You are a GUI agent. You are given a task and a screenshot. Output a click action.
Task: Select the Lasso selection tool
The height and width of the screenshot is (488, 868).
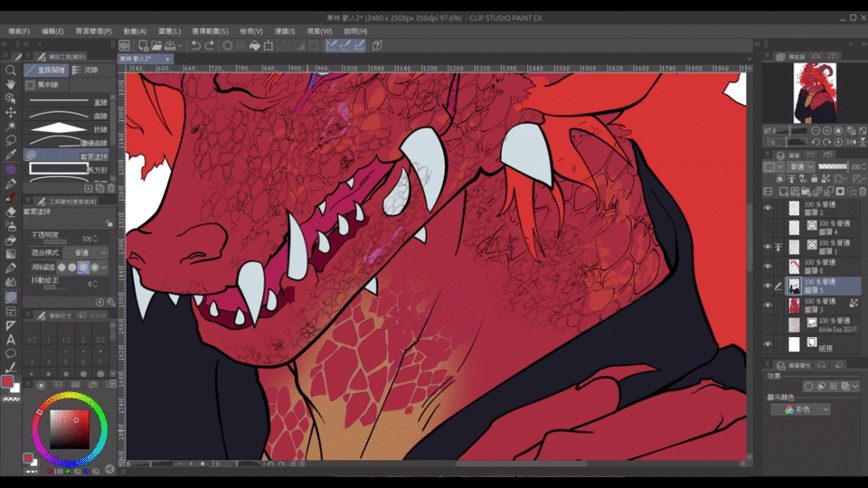click(x=11, y=141)
